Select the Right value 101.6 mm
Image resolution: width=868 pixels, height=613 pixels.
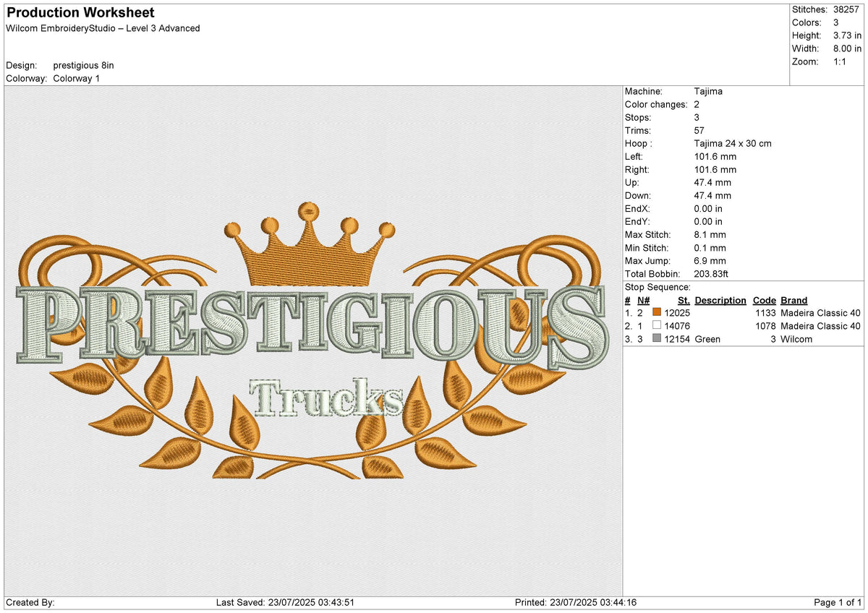tap(715, 169)
